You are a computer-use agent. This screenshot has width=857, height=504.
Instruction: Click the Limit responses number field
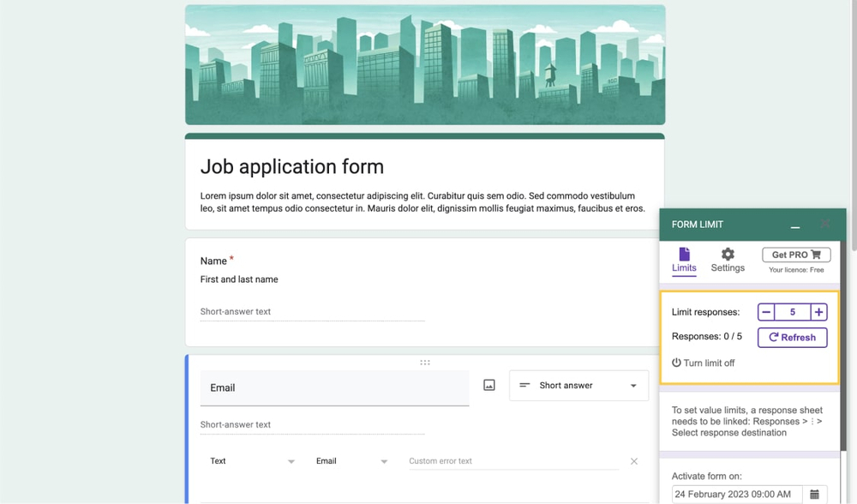(x=793, y=313)
